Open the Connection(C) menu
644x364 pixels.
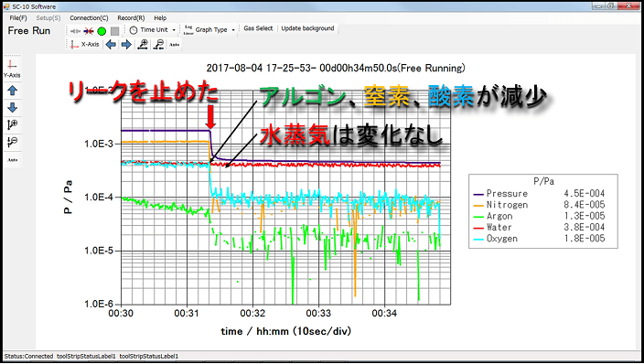click(89, 18)
